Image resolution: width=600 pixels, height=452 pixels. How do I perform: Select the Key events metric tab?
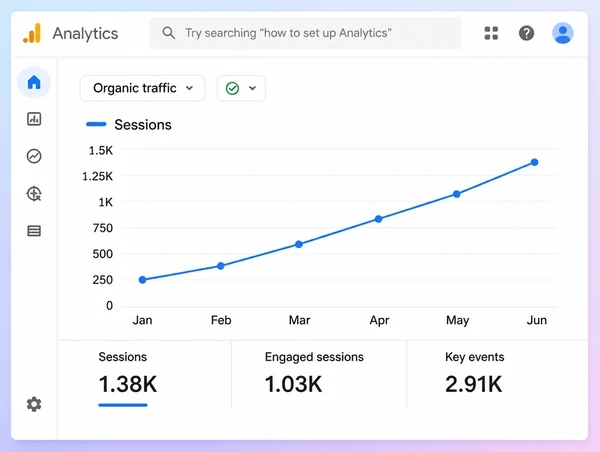click(x=497, y=374)
